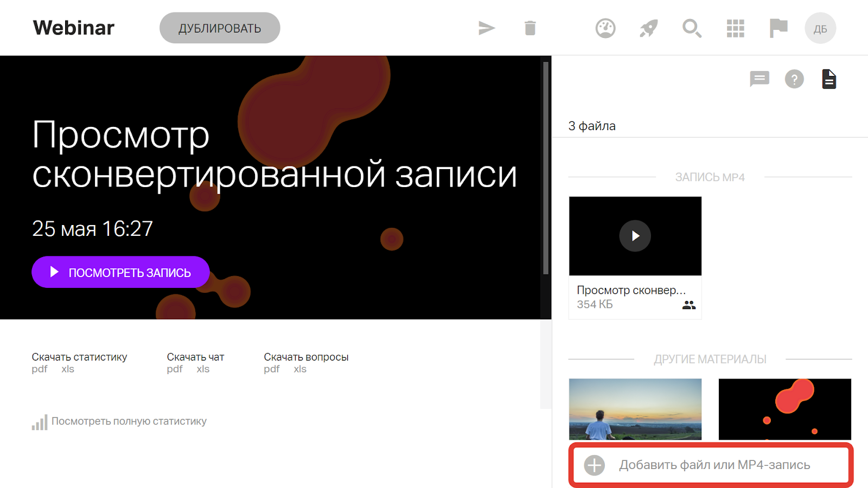The width and height of the screenshot is (868, 488).
Task: Open the ДБ user avatar menu
Action: coord(820,28)
